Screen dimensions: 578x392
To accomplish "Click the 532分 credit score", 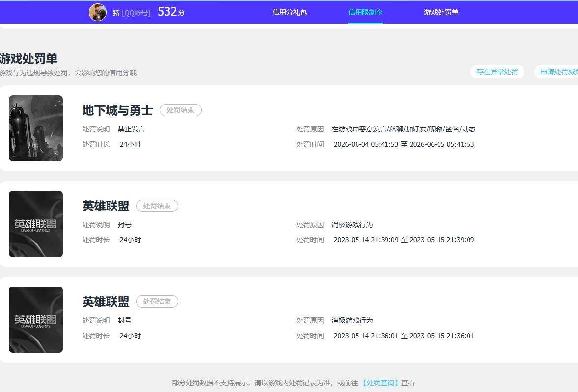I will point(171,12).
